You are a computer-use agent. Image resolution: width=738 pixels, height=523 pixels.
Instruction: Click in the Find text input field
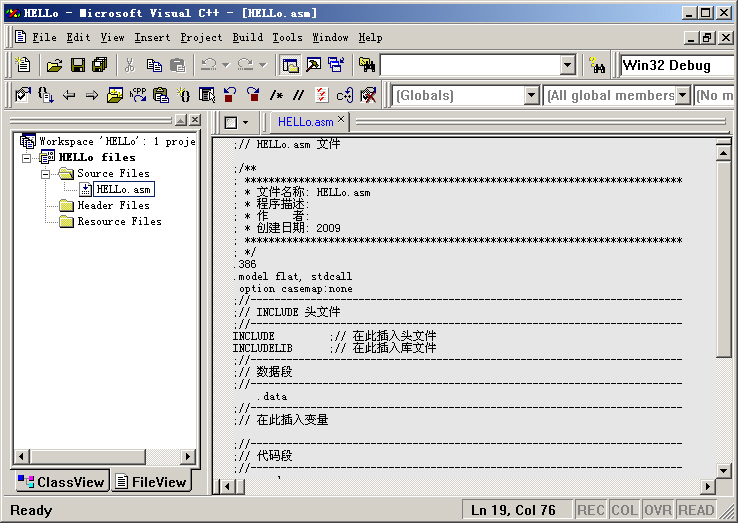tap(470, 65)
